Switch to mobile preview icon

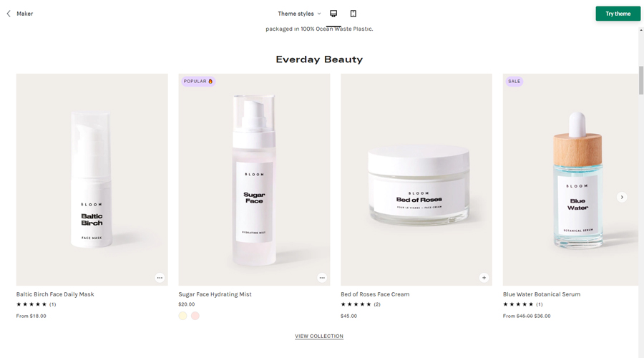353,14
